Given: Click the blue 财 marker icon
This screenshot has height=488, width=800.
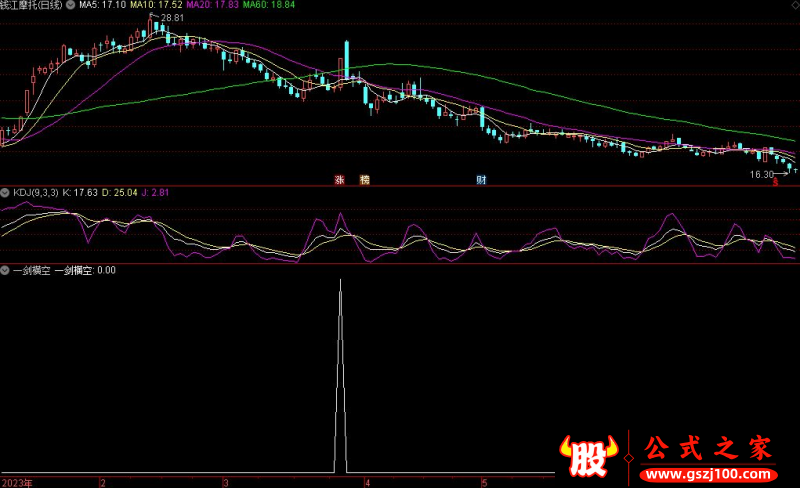Looking at the screenshot, I should coord(481,180).
